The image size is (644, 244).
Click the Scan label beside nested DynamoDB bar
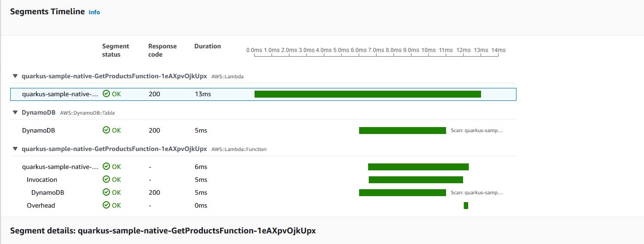tap(477, 192)
